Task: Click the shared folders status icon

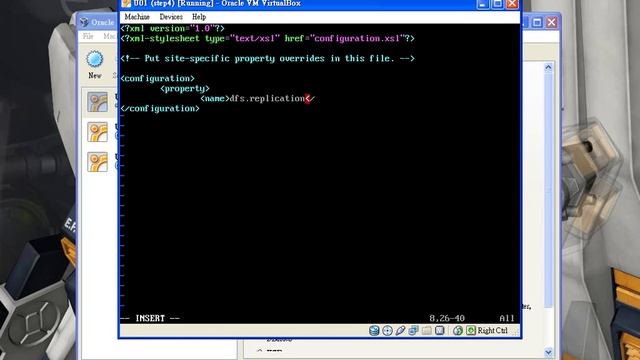Action: click(x=427, y=330)
